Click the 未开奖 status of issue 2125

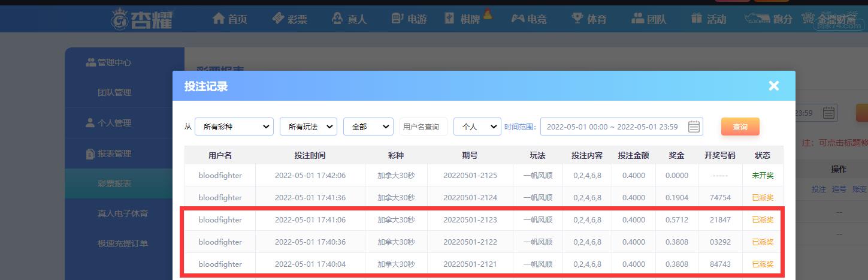click(x=763, y=176)
